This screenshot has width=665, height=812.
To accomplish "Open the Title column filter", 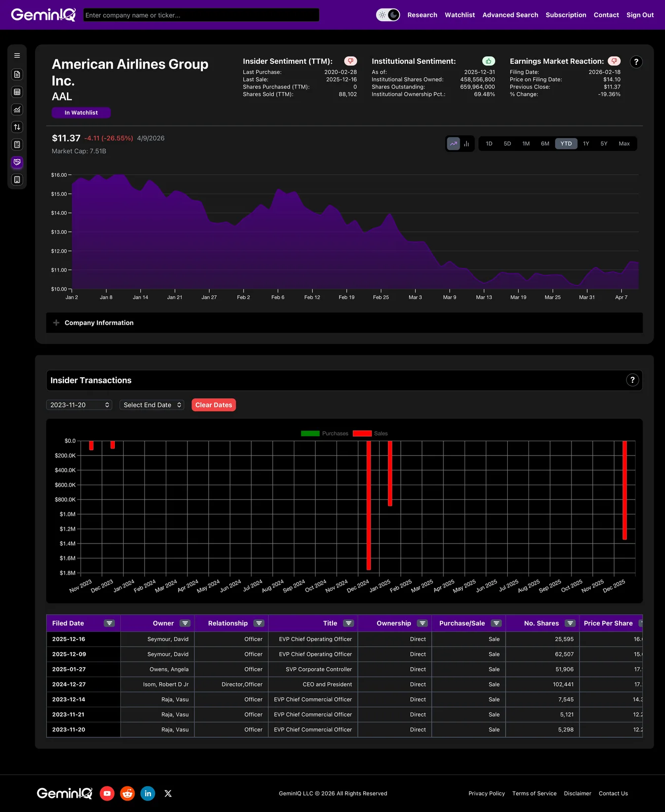I will click(x=348, y=623).
